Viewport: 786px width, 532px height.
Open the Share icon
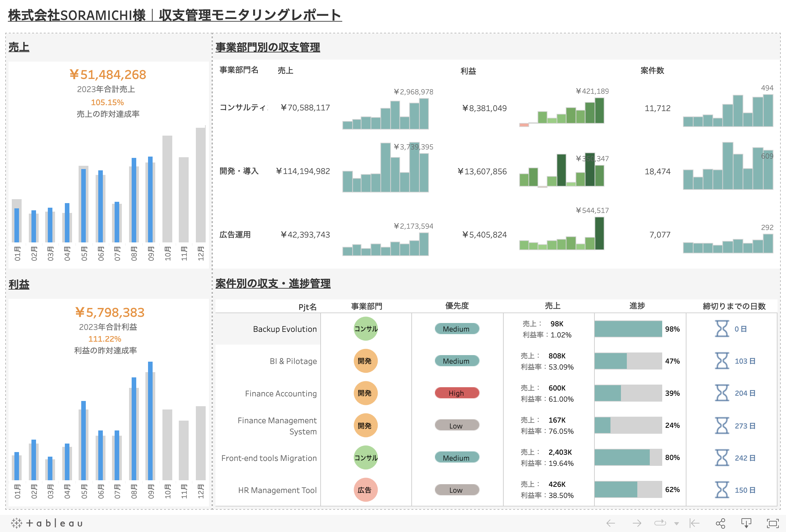[x=720, y=523]
